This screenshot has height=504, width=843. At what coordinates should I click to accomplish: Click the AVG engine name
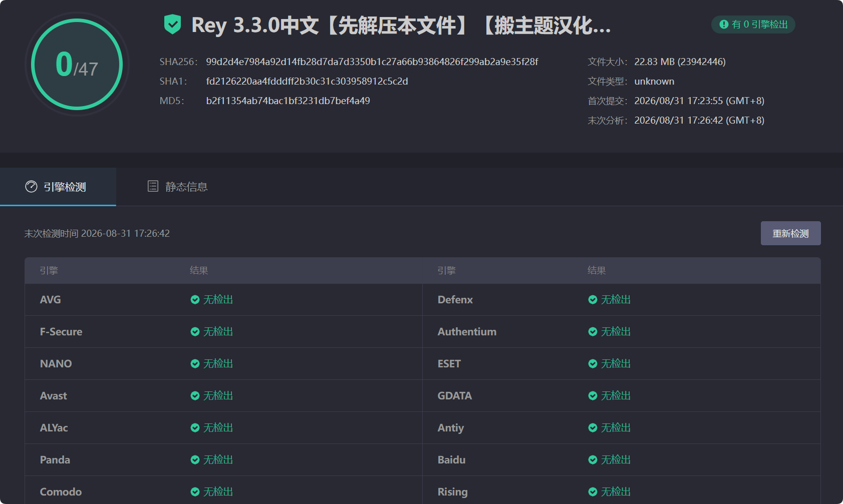click(51, 300)
